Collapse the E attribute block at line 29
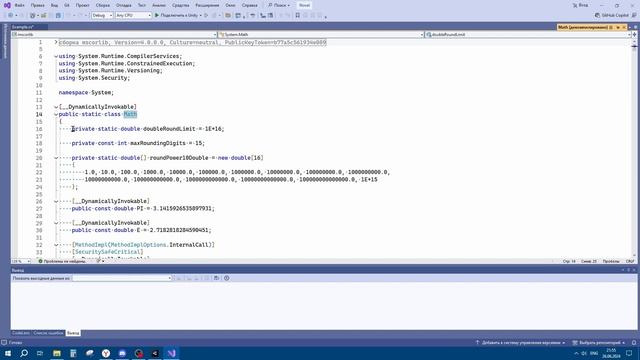Viewport: 640px width, 360px height. click(56, 223)
